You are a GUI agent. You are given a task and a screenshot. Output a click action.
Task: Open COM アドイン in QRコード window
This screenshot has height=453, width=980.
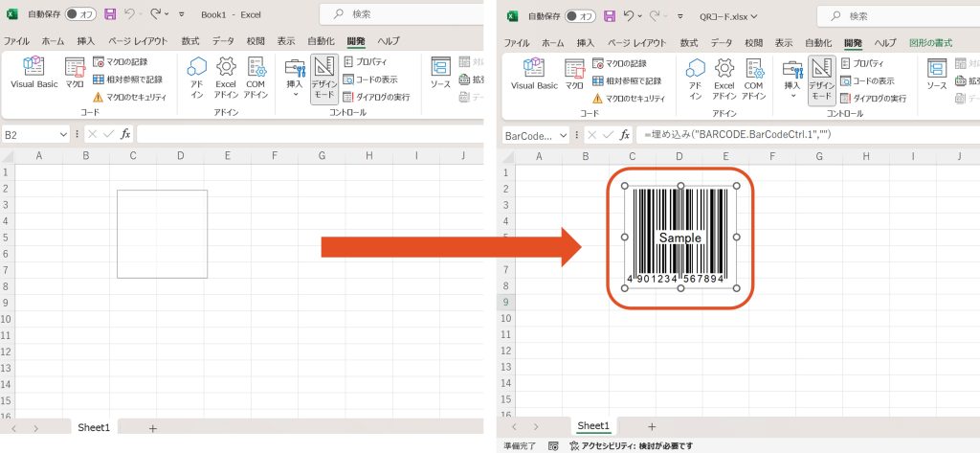pos(754,79)
